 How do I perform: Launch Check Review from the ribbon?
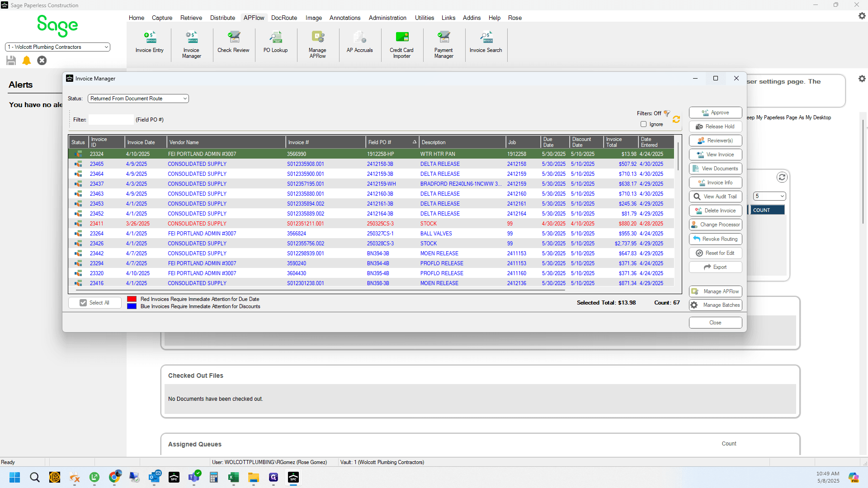[233, 43]
